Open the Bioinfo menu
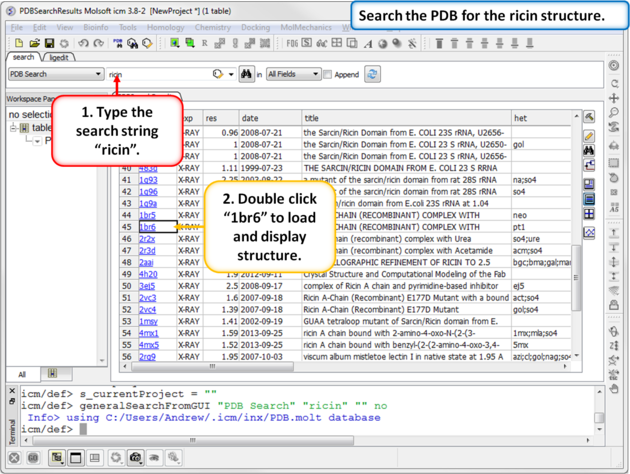 tap(96, 28)
